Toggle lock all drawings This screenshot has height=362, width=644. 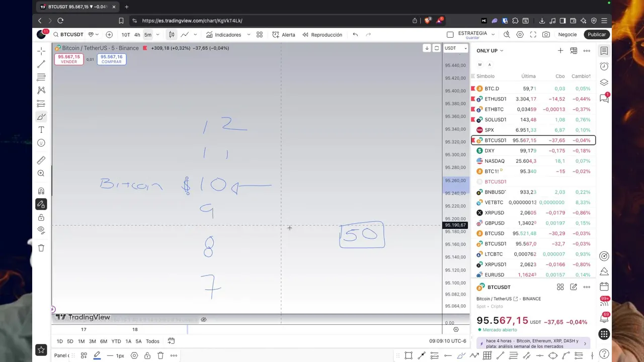(41, 217)
